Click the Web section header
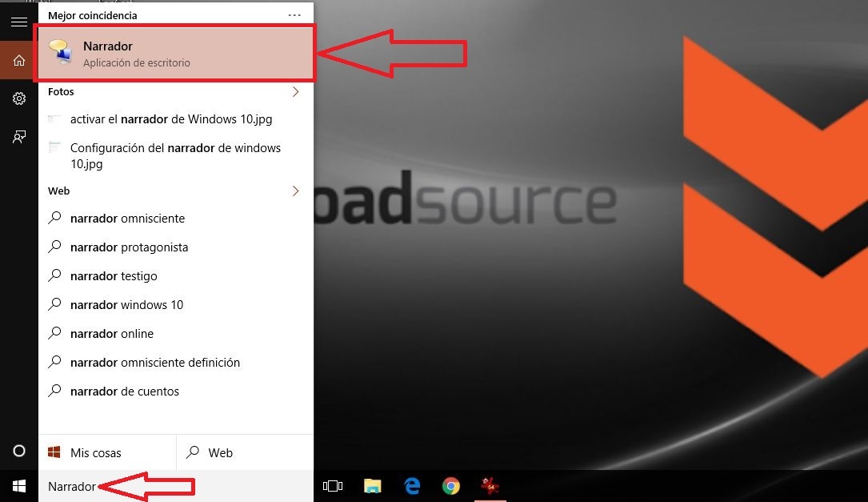This screenshot has height=502, width=868. (x=58, y=191)
